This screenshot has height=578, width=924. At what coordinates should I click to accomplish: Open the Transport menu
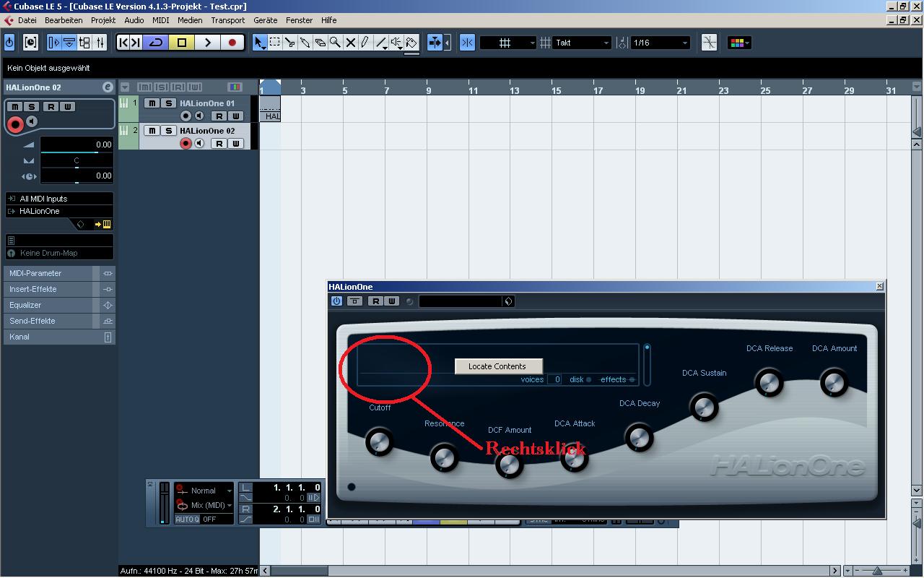click(228, 20)
